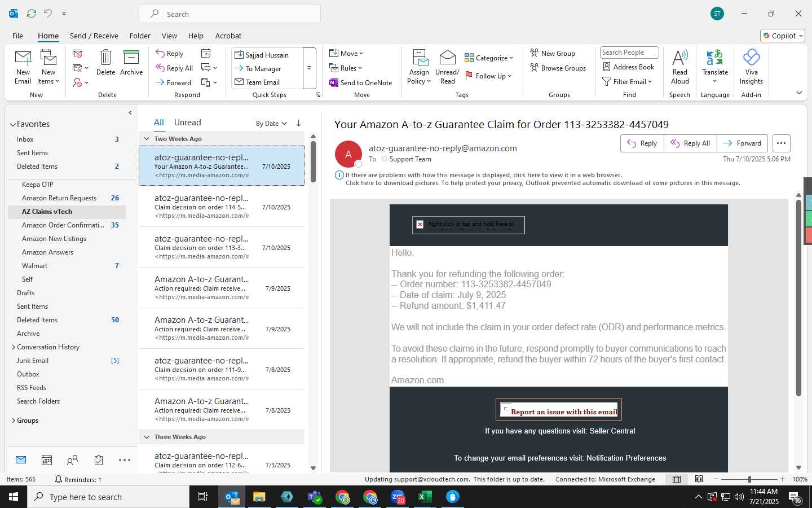Click the Delete trash can icon
The width and height of the screenshot is (812, 508).
105,58
